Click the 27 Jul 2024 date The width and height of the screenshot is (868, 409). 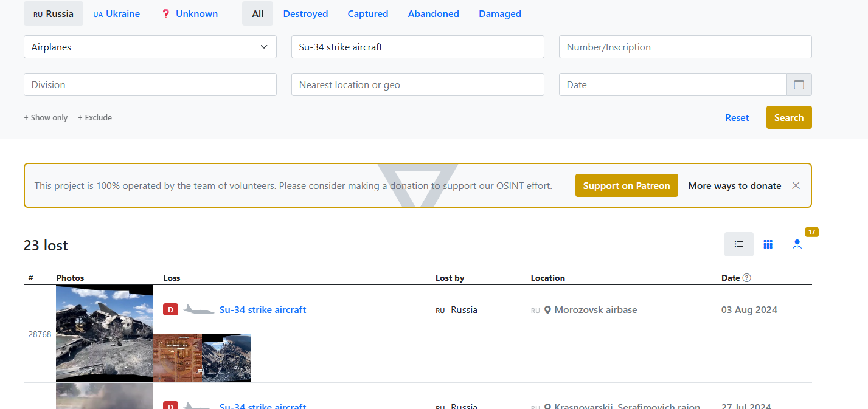pyautogui.click(x=746, y=406)
